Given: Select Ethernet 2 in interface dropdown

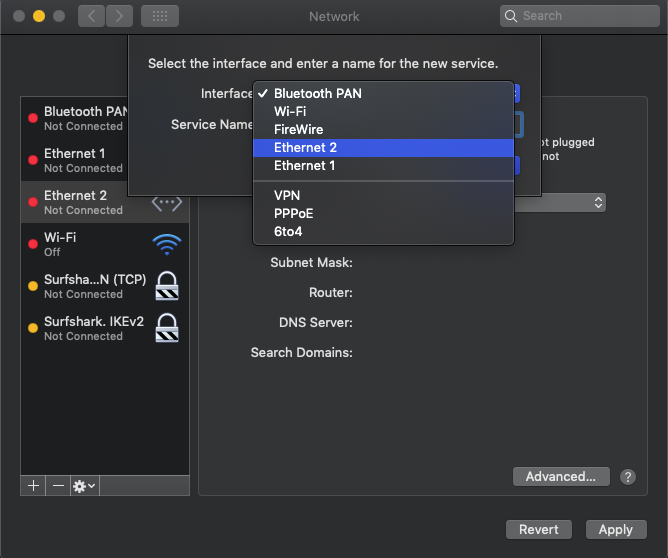Looking at the screenshot, I should pyautogui.click(x=305, y=148).
